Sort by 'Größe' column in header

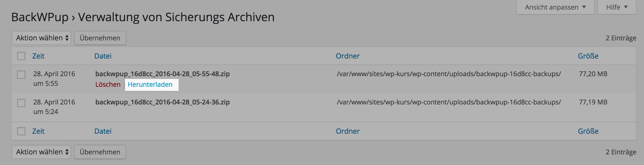point(588,56)
